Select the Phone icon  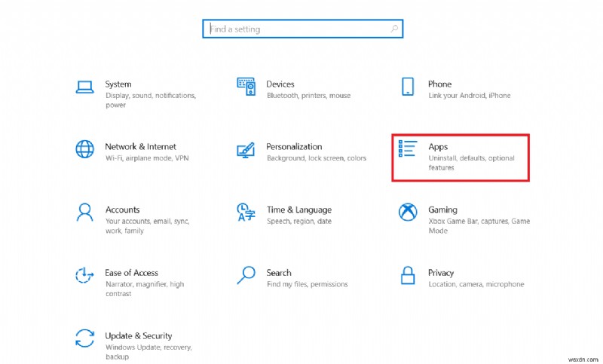pos(408,87)
